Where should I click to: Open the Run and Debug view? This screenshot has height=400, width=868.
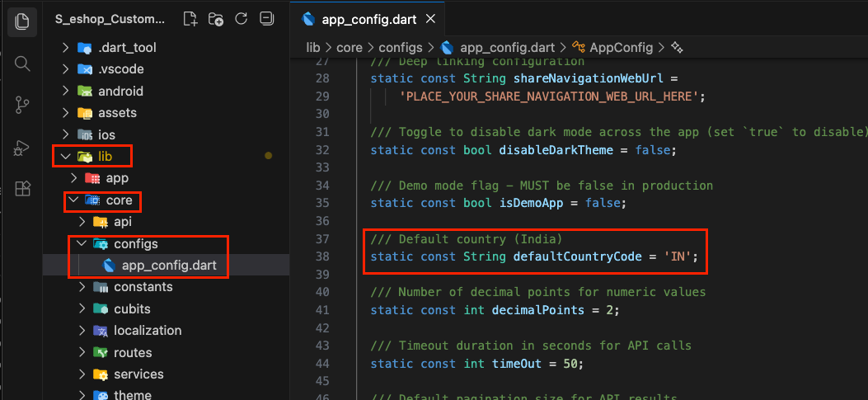point(22,148)
